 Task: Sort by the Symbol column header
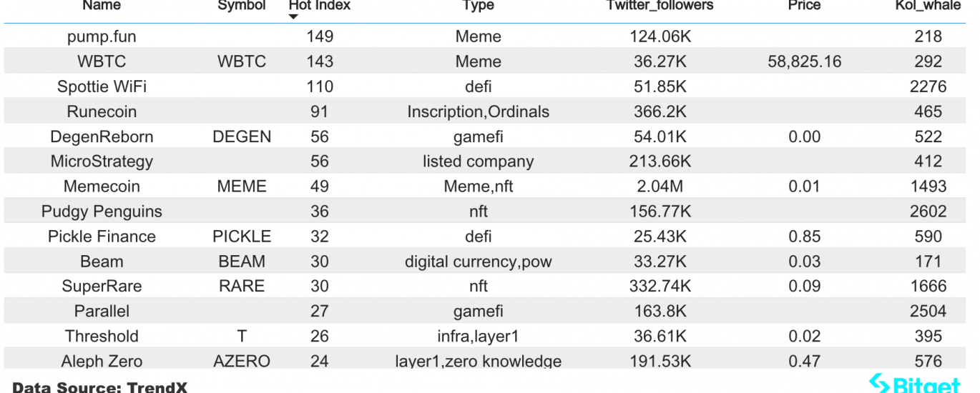[x=242, y=6]
